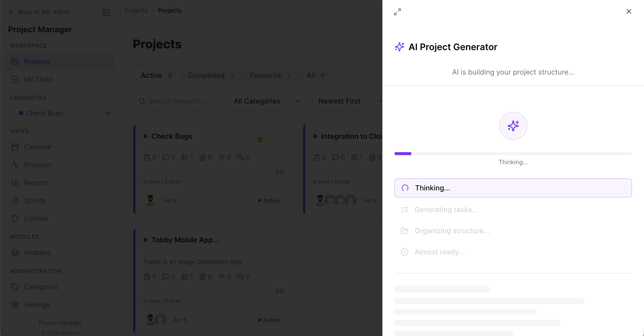This screenshot has height=336, width=644.
Task: Open Settings via the gear icon
Action: (15, 305)
